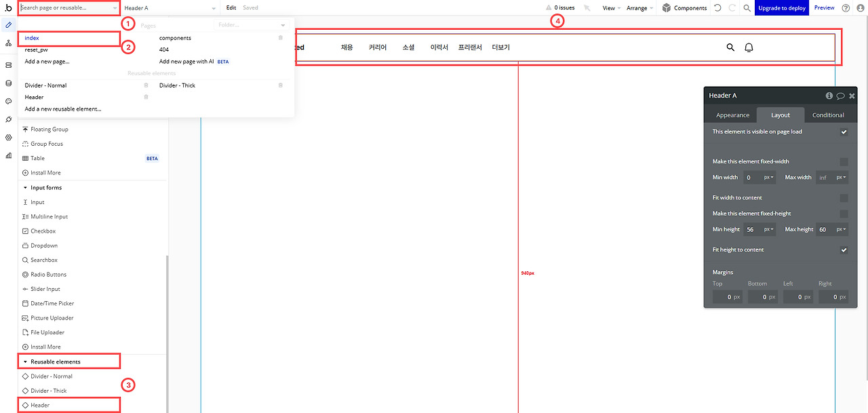Click the Search page or reusable field
The height and width of the screenshot is (413, 868).
point(68,8)
